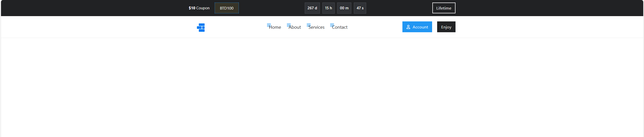Select the Lifetime button in top bar
Viewport: 644px width, 137px height.
pos(444,8)
